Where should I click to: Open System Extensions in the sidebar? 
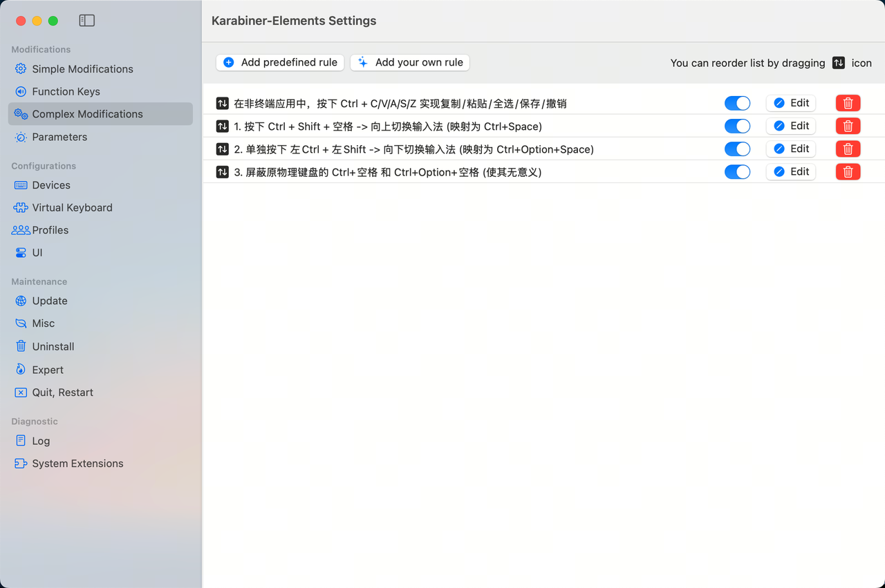tap(100, 464)
